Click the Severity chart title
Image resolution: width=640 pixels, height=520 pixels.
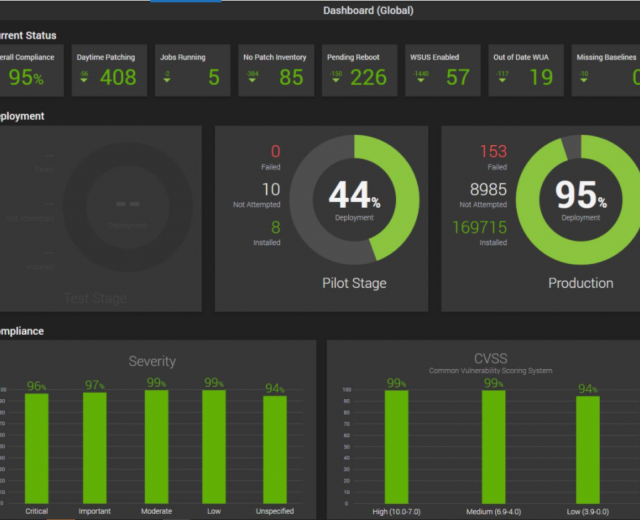pos(152,361)
